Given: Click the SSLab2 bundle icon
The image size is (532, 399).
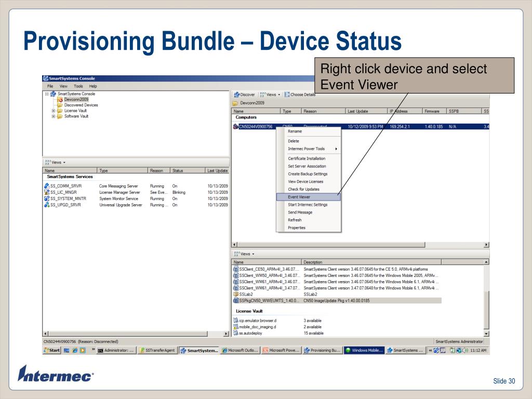Looking at the screenshot, I should click(x=236, y=294).
